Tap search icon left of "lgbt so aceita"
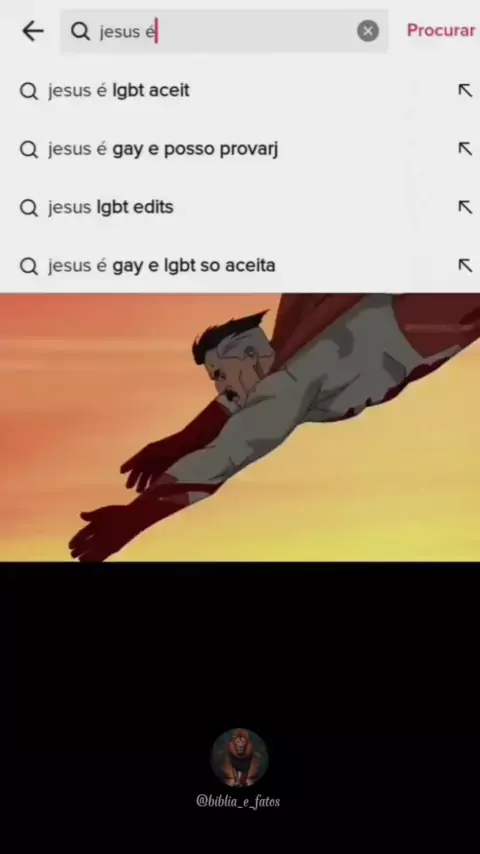 28,266
